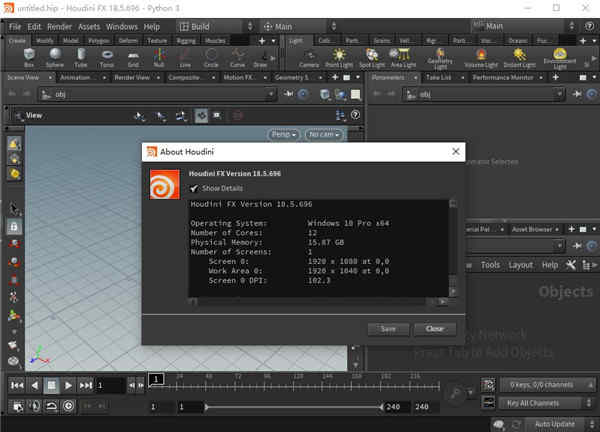Create a Torus from the shelf
600x432 pixels.
(107, 58)
